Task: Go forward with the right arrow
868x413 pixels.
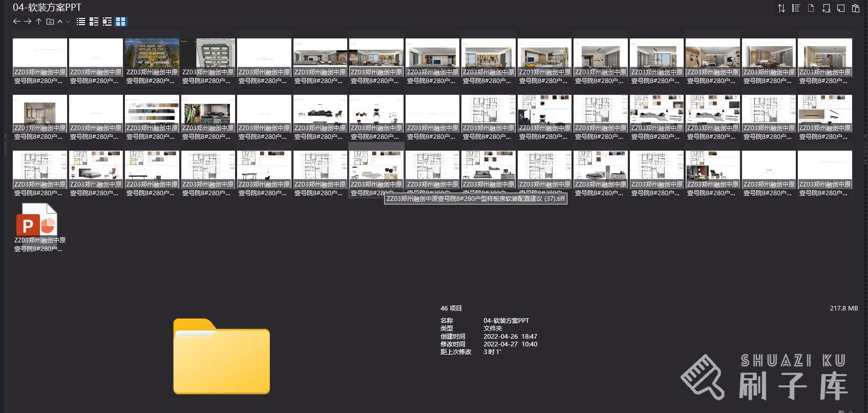Action: pyautogui.click(x=28, y=22)
